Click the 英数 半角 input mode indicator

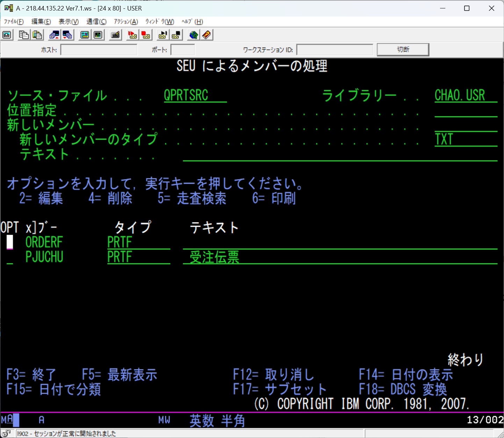pos(217,421)
